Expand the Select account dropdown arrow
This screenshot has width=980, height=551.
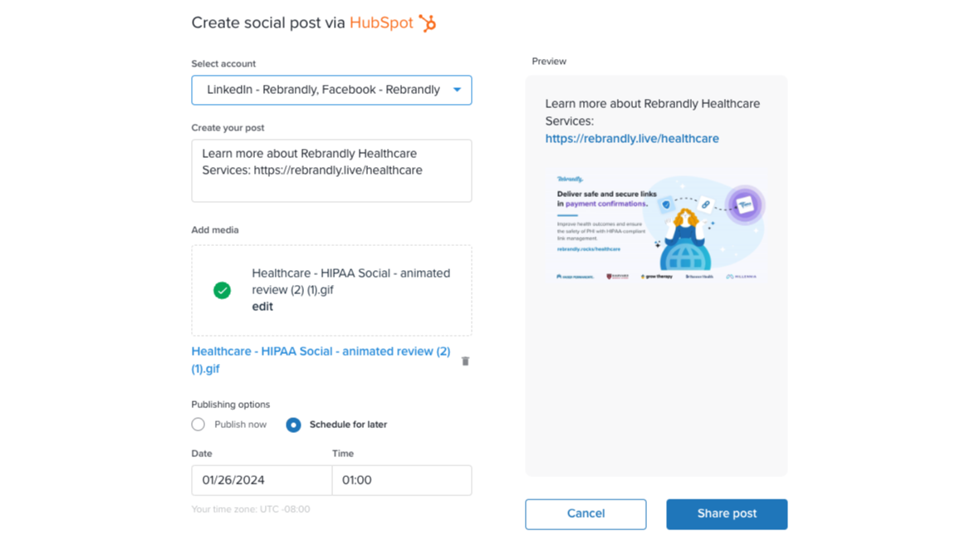[x=457, y=90]
